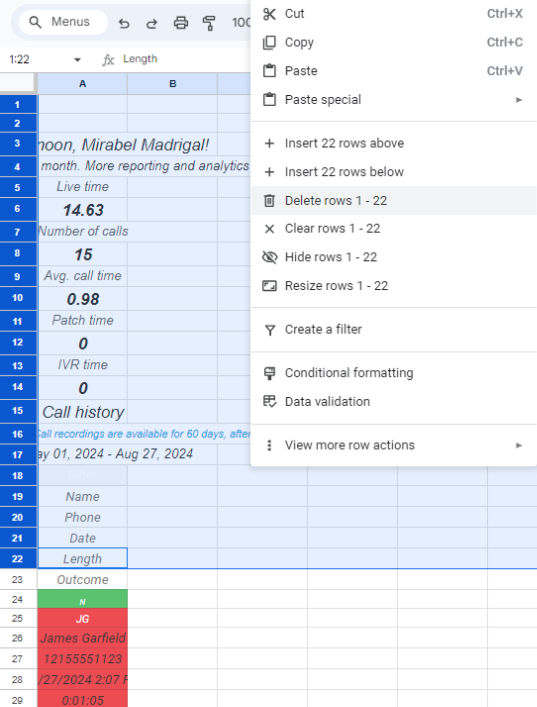
Task: Click the print icon in toolbar
Action: (181, 23)
